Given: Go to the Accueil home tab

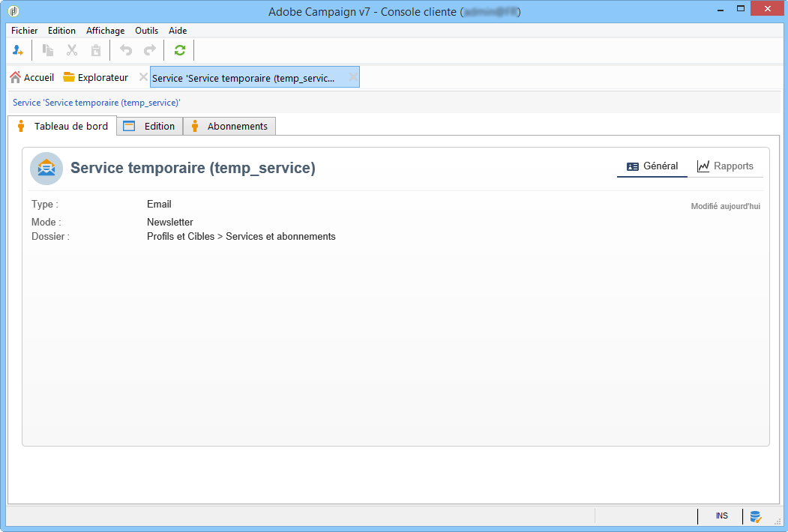Looking at the screenshot, I should (x=31, y=77).
